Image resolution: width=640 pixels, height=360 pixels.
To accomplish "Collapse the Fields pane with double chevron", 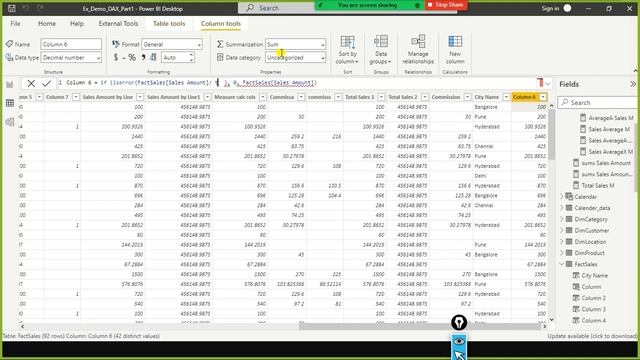I will [x=633, y=84].
